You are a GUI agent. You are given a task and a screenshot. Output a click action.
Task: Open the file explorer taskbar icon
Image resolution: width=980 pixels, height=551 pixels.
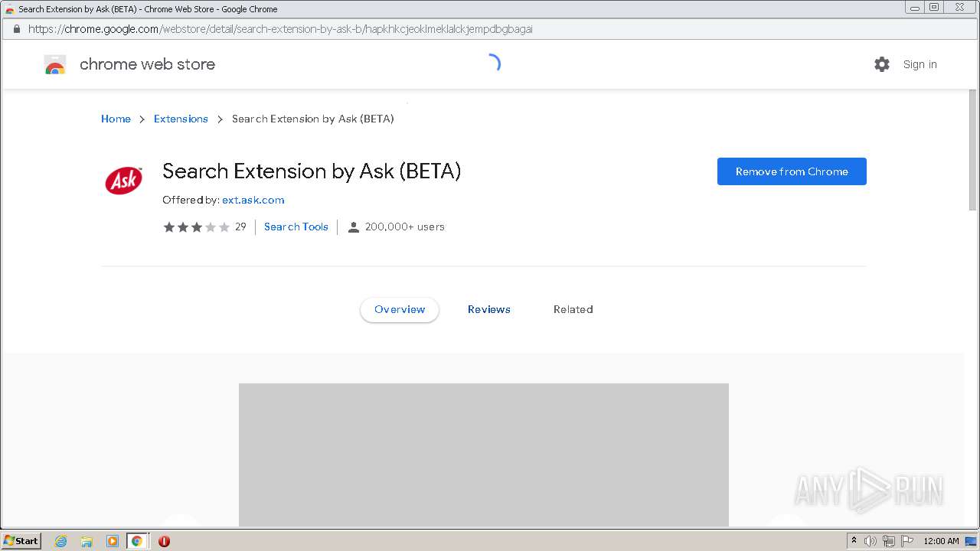point(87,541)
